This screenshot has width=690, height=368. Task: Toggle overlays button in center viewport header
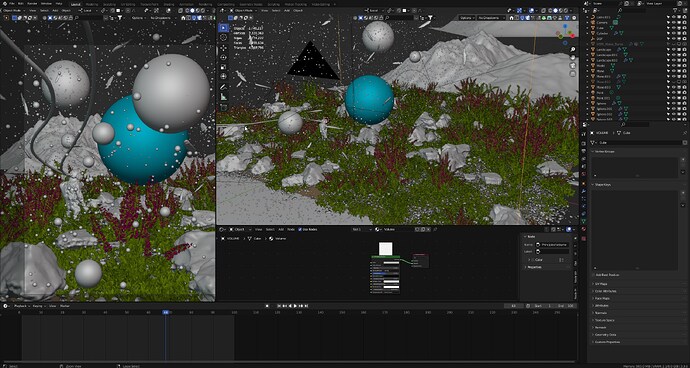point(532,11)
